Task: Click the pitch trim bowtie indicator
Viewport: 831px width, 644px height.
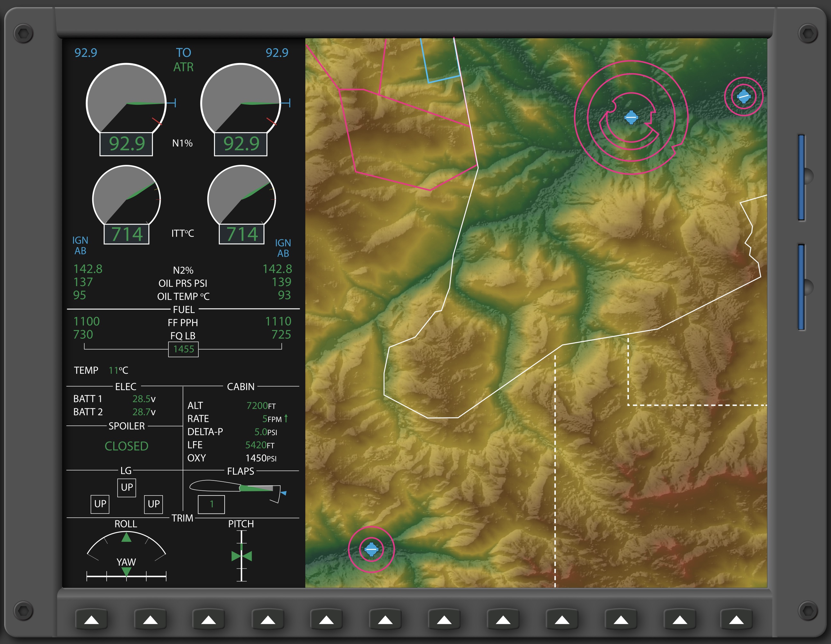Action: pos(242,557)
